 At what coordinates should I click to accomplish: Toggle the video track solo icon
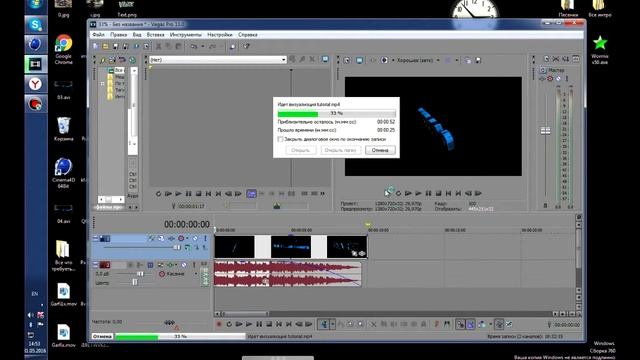click(x=205, y=238)
